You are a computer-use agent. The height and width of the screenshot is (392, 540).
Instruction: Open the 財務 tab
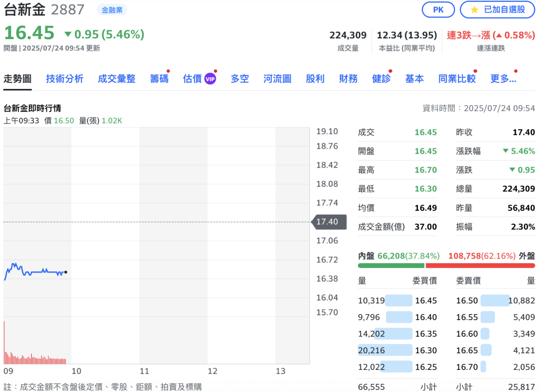348,79
